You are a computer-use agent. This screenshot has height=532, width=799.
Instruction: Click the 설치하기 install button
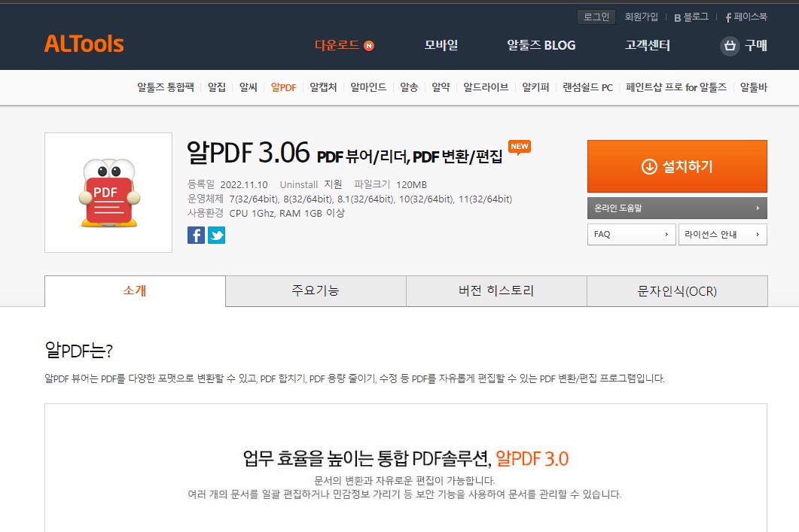coord(677,166)
